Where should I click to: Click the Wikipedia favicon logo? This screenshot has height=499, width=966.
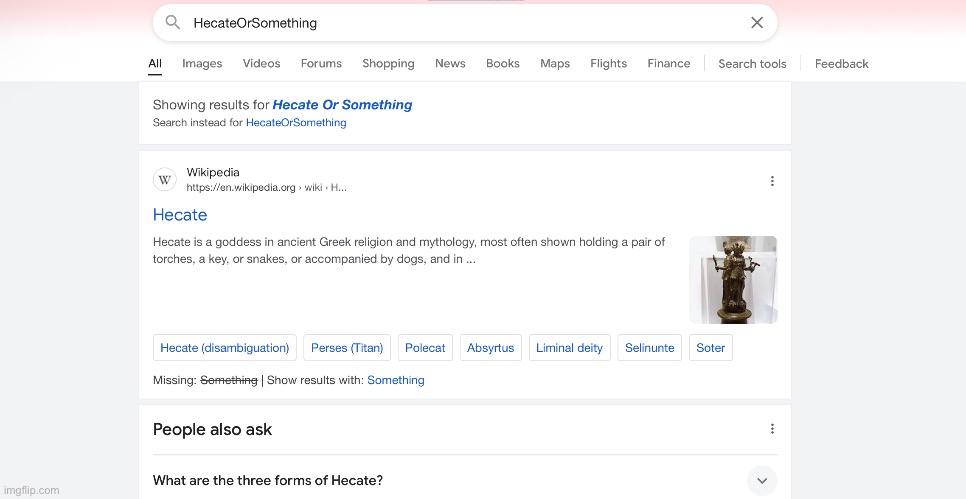[x=165, y=180]
